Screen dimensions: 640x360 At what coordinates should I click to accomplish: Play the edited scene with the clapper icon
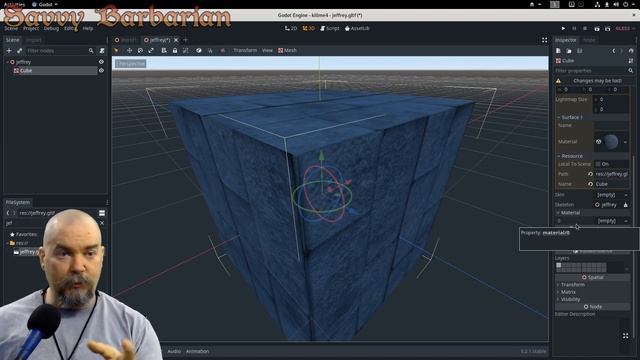pyautogui.click(x=597, y=28)
